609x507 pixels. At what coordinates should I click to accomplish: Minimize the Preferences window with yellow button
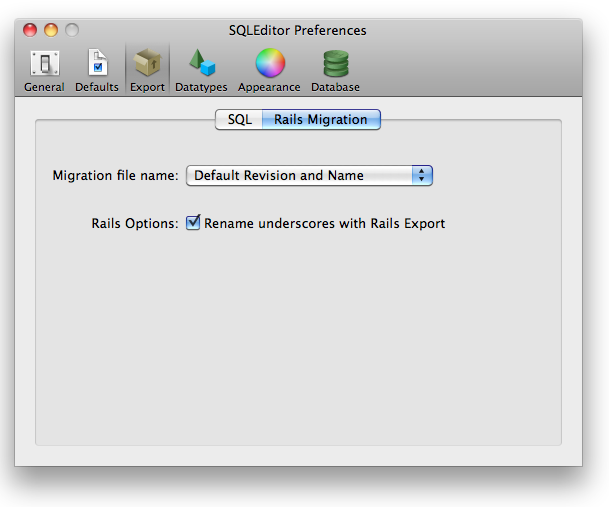click(x=51, y=30)
